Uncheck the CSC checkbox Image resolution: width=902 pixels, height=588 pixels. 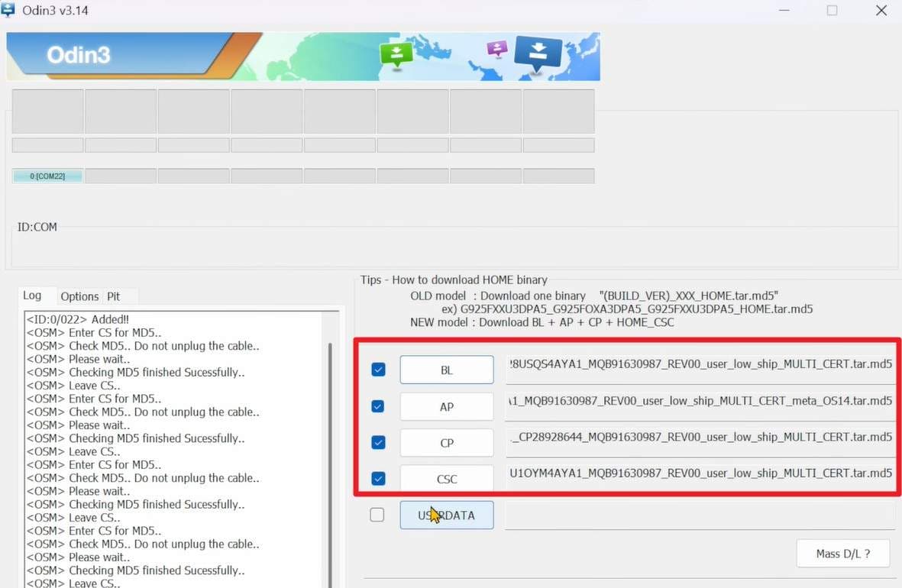tap(378, 478)
